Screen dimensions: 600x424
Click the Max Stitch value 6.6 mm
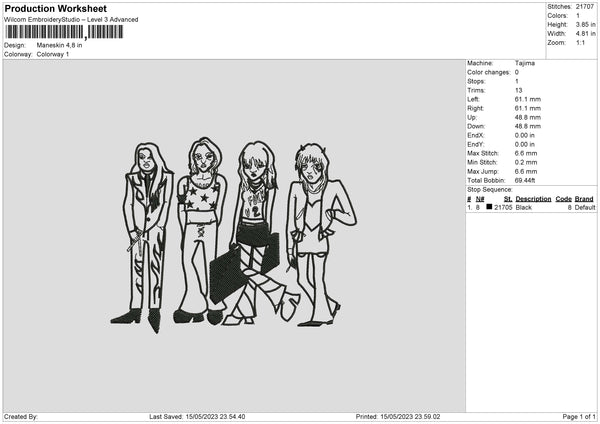tap(526, 153)
